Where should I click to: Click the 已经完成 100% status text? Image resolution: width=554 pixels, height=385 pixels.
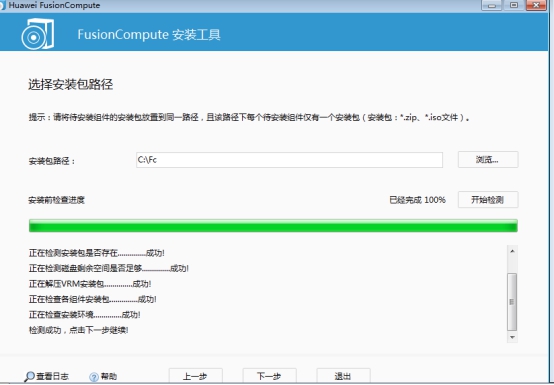417,200
